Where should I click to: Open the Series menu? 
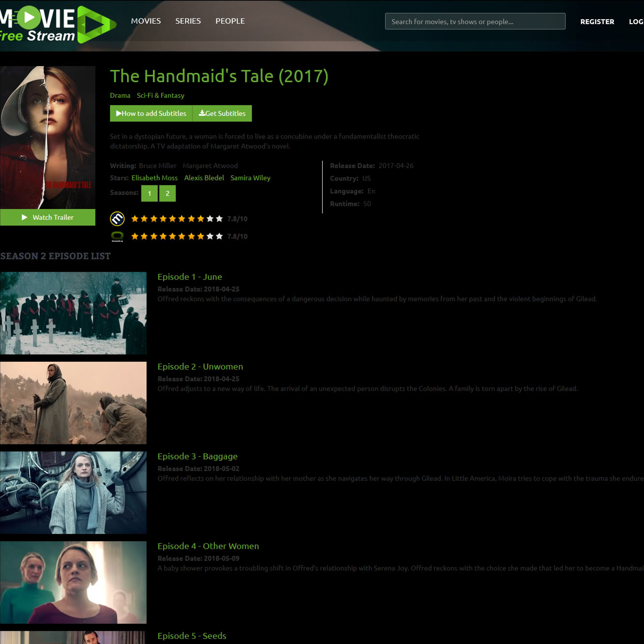188,21
